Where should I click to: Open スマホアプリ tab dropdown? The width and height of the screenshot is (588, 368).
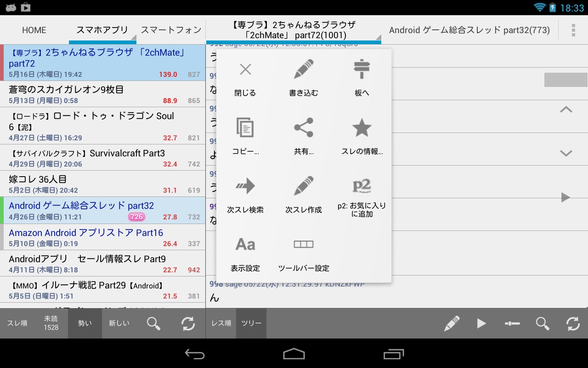[102, 30]
